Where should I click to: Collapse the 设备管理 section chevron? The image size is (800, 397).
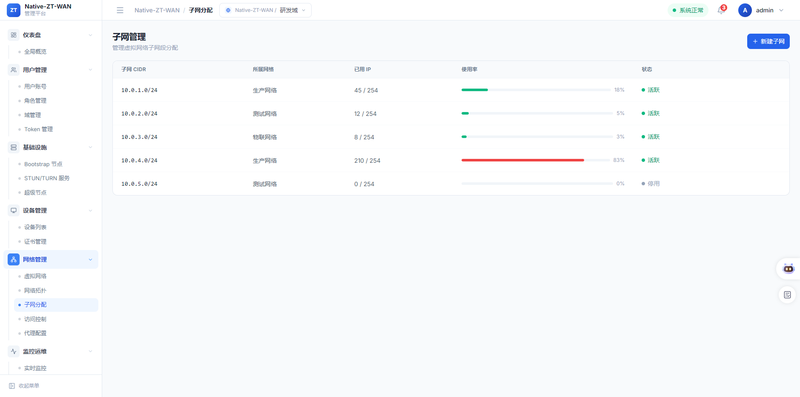90,210
